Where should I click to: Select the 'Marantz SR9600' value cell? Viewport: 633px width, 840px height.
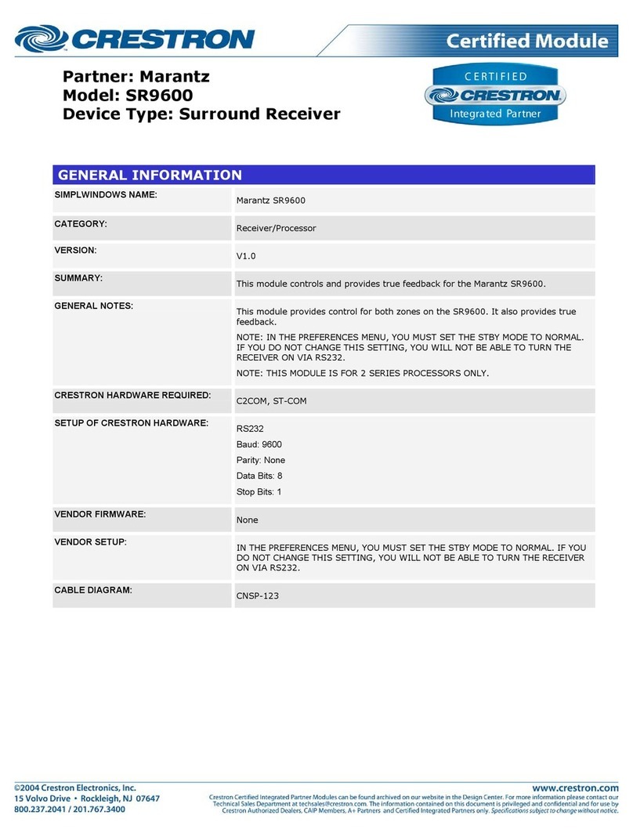coord(414,200)
